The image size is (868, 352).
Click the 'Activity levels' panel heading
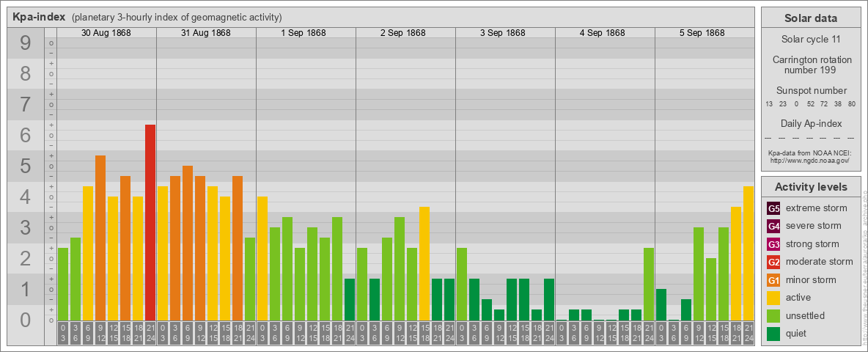coord(811,187)
